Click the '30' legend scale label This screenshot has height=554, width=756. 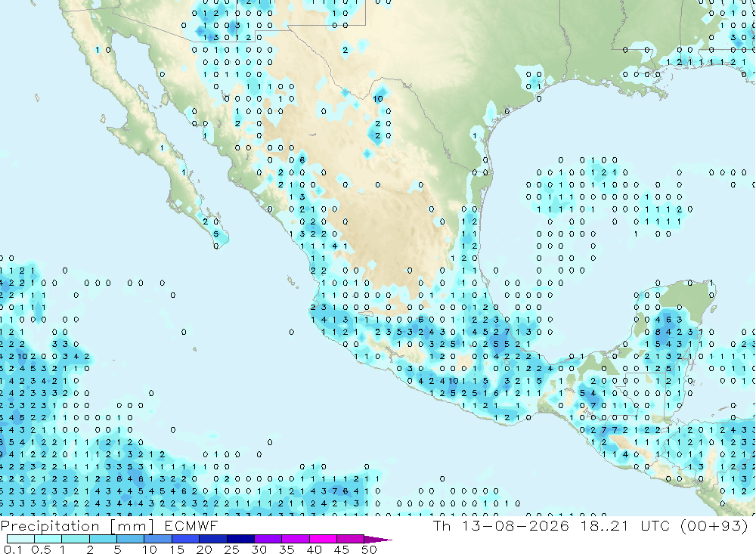[259, 549]
